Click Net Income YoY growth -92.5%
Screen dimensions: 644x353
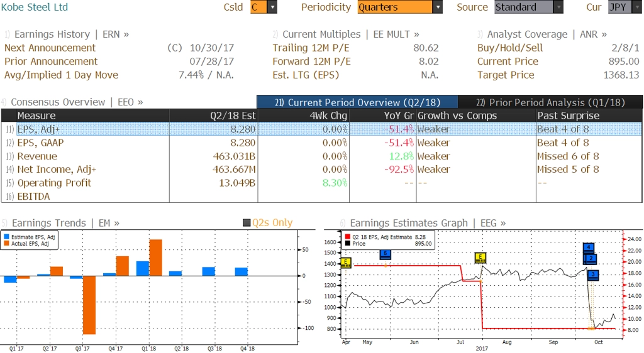click(x=399, y=170)
